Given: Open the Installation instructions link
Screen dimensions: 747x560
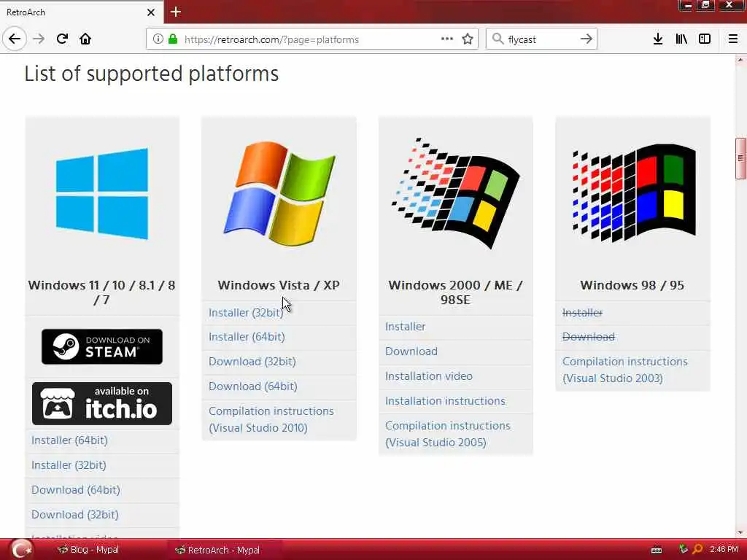Looking at the screenshot, I should coord(445,401).
